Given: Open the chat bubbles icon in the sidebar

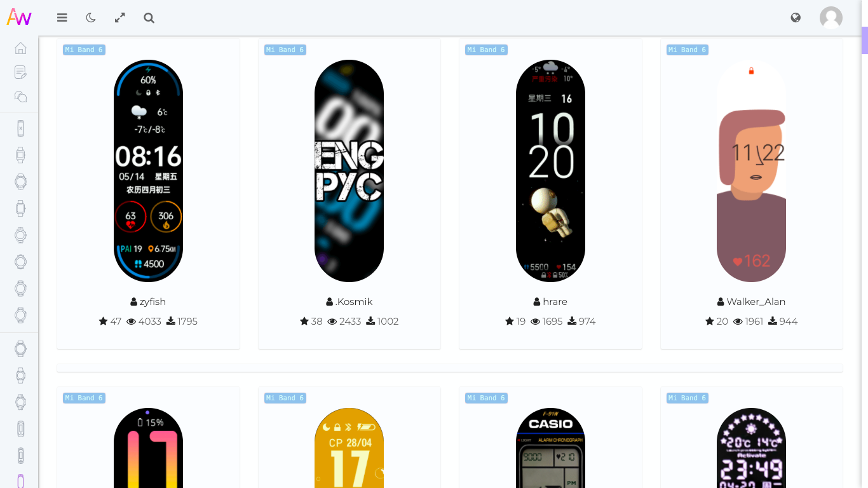Looking at the screenshot, I should [x=20, y=97].
